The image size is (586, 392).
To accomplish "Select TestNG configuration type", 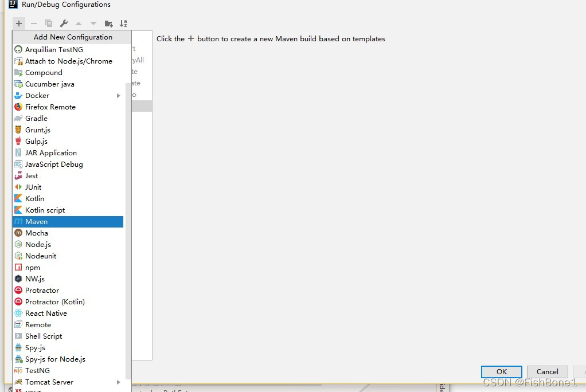I will [x=68, y=371].
